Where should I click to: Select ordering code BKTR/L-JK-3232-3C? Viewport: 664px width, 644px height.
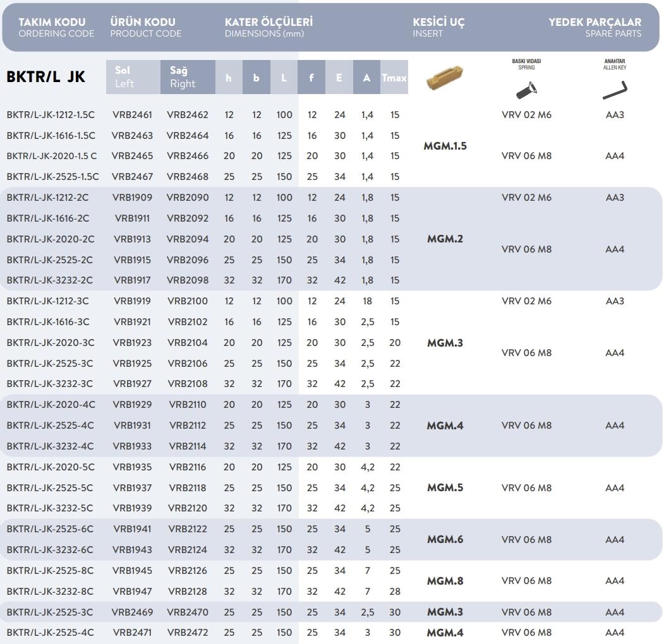[49, 384]
